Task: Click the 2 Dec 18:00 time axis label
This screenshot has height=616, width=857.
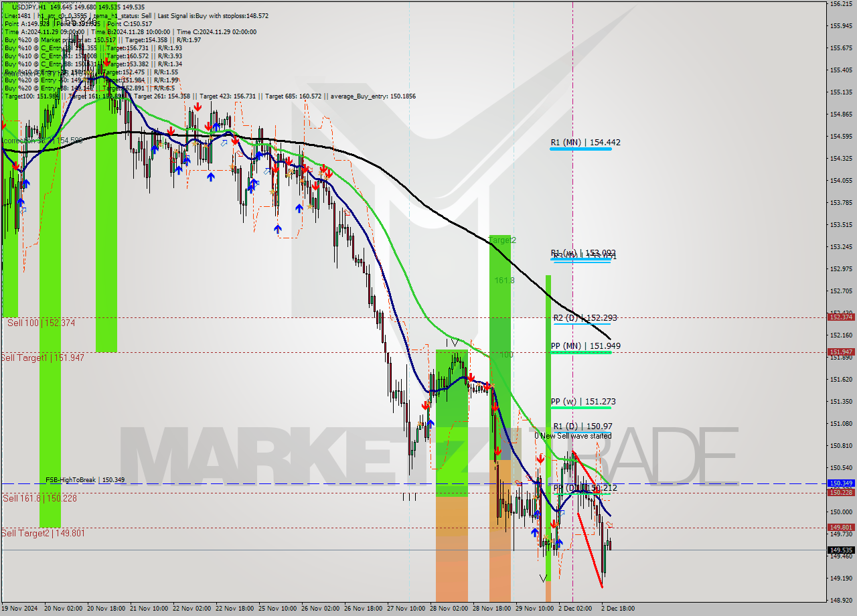Action: [618, 609]
